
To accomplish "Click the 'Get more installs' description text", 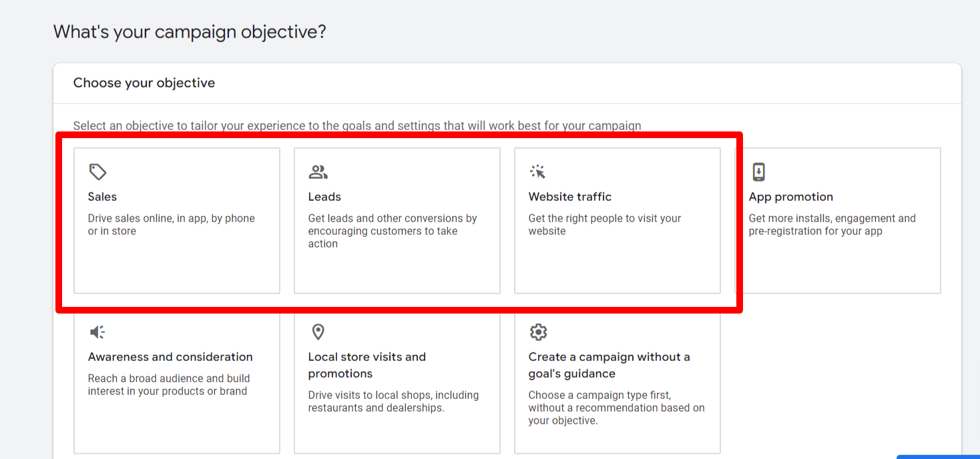I will click(x=832, y=225).
